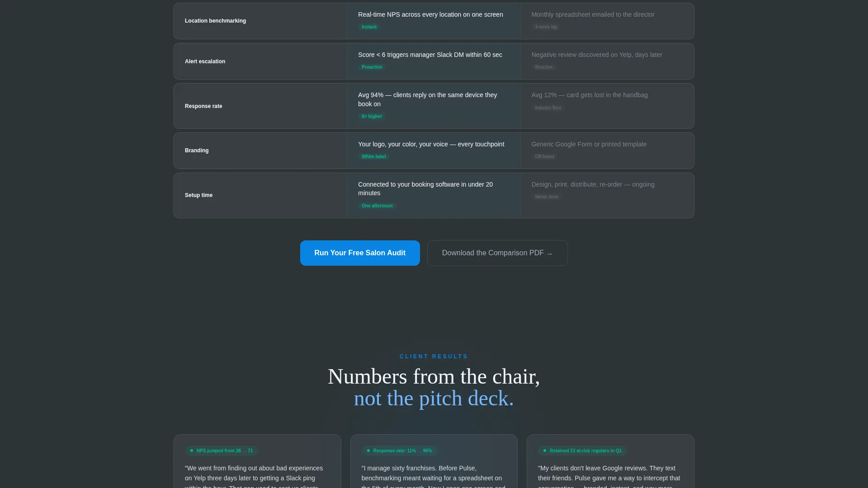Screen dimensions: 868x488
Task: Click the Response rate 11% to 96% badge
Action: coord(399,451)
